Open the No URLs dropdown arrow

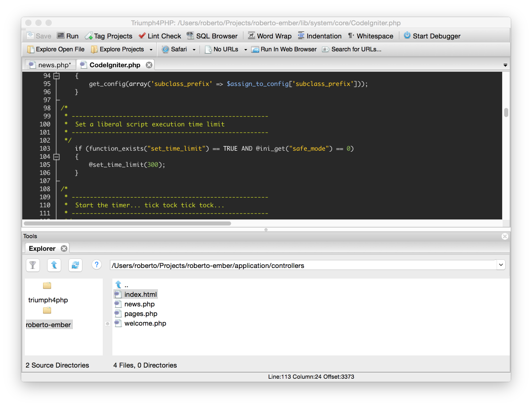(245, 50)
